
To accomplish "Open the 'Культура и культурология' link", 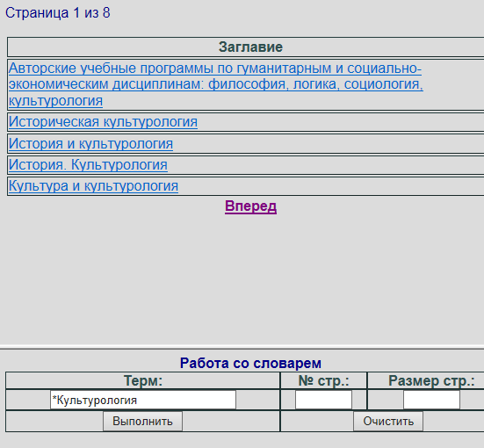I will point(93,186).
